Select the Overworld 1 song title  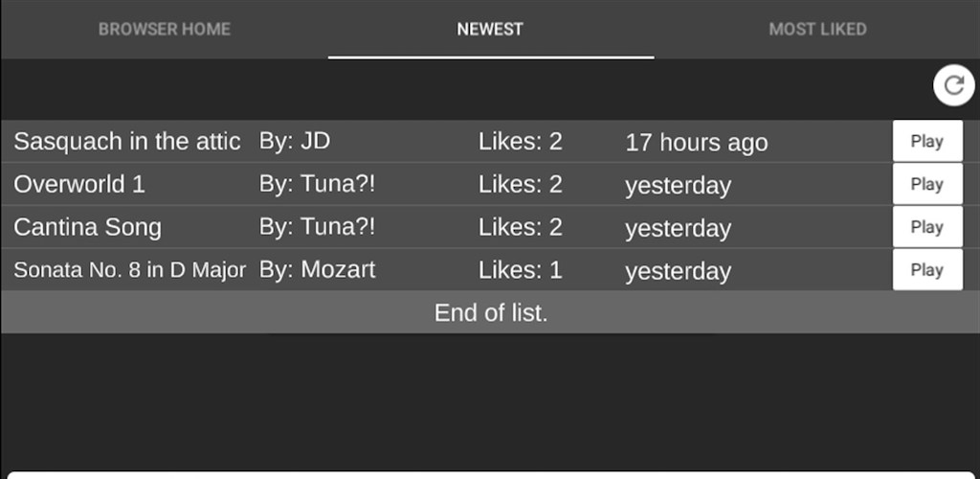[79, 185]
